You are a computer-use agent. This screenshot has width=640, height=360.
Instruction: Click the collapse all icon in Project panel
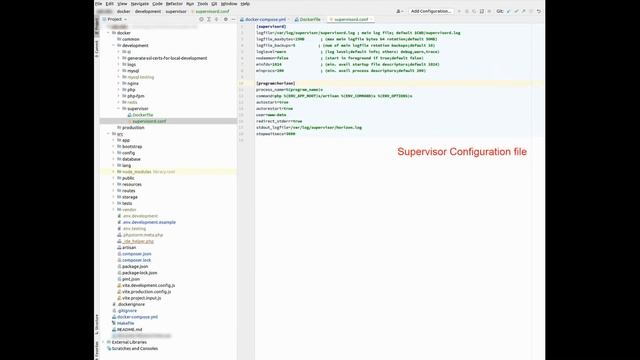coord(217,19)
